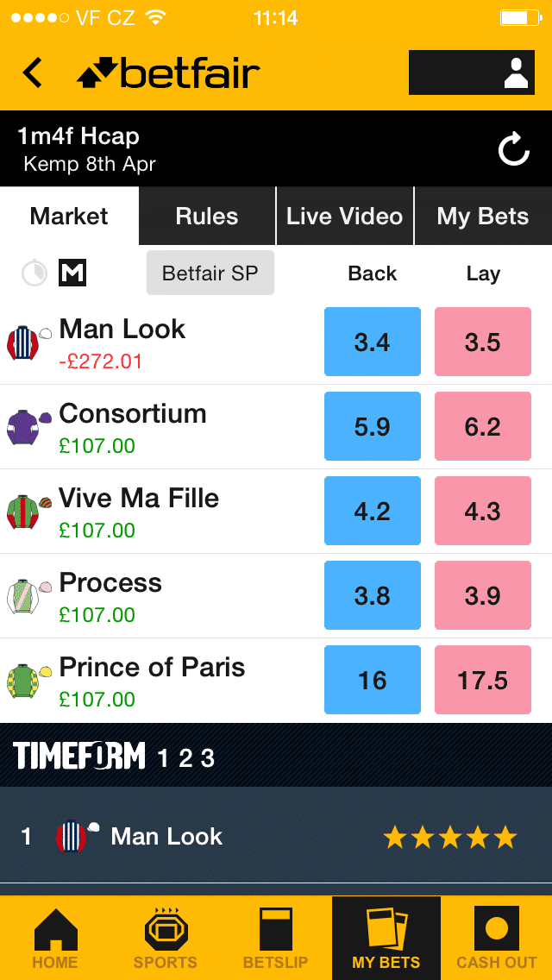Switch to the Rules tab
The image size is (552, 980).
point(207,217)
